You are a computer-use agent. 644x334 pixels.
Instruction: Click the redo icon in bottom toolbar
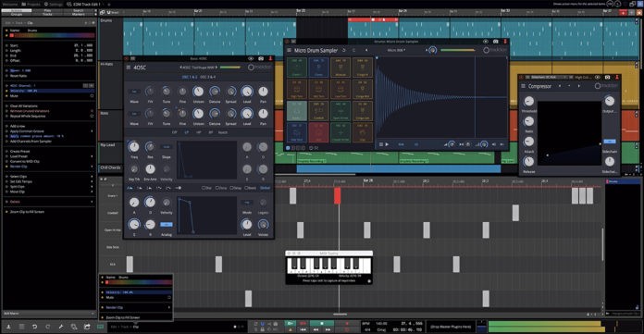point(47,327)
